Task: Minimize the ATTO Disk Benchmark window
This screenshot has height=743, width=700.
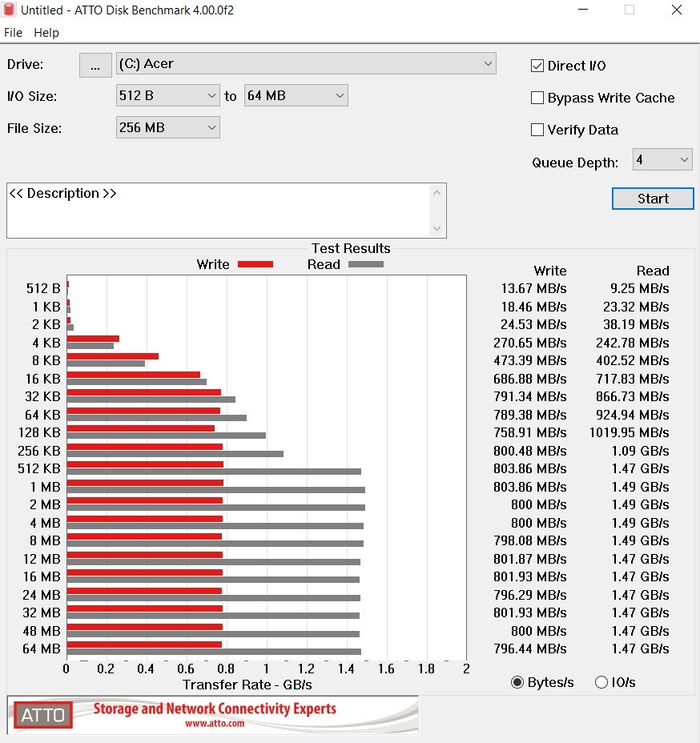Action: [x=583, y=10]
